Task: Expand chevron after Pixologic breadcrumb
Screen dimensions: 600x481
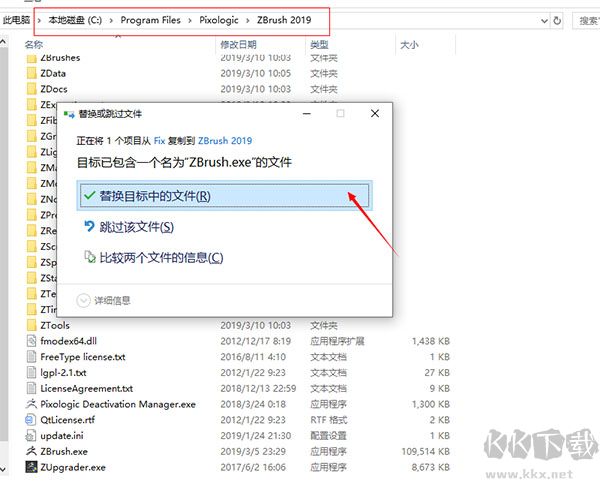Action: pyautogui.click(x=248, y=20)
